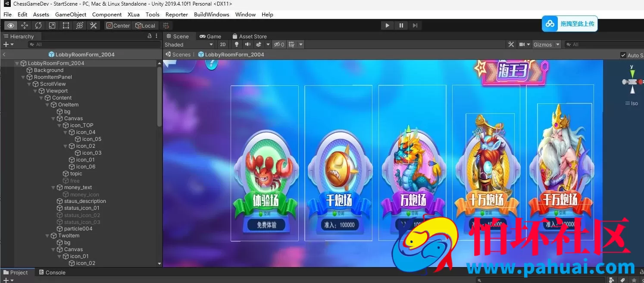Toggle Local handle rotation button
644x283 pixels.
click(145, 25)
